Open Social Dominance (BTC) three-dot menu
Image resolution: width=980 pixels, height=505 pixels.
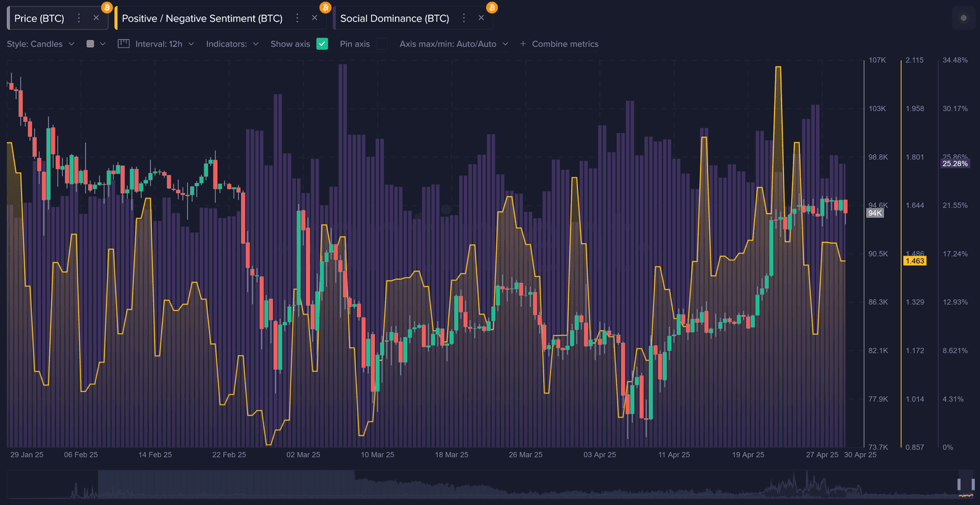464,18
